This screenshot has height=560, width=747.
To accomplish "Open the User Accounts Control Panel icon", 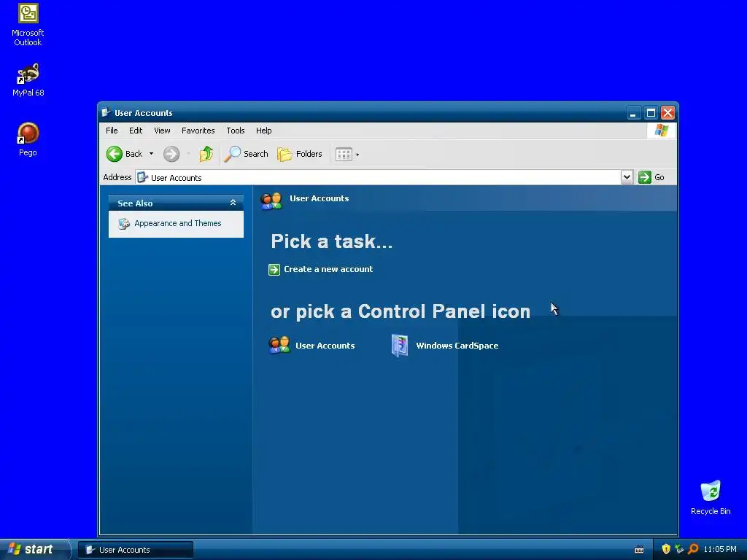I will click(x=279, y=345).
